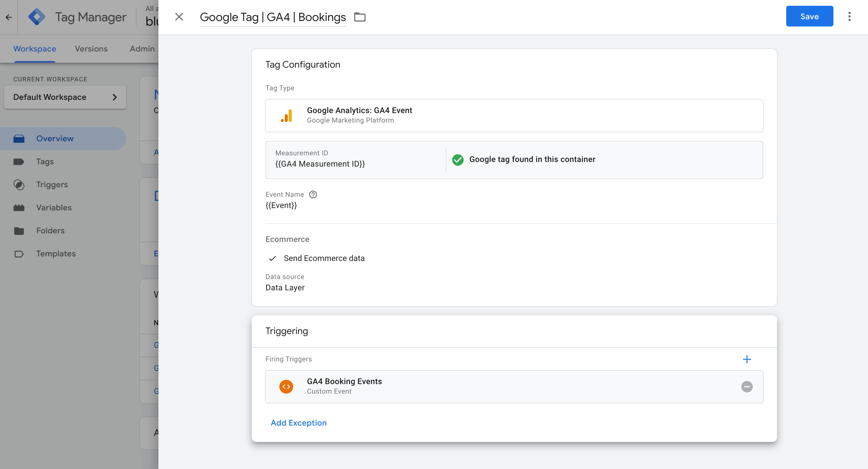Open the three-dot more actions menu
The image size is (868, 469).
pyautogui.click(x=849, y=16)
